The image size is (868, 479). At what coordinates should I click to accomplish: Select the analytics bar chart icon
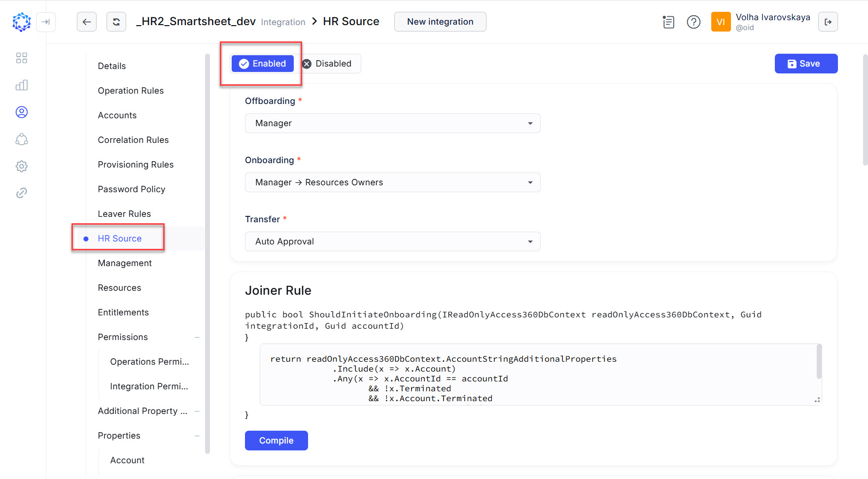[21, 85]
